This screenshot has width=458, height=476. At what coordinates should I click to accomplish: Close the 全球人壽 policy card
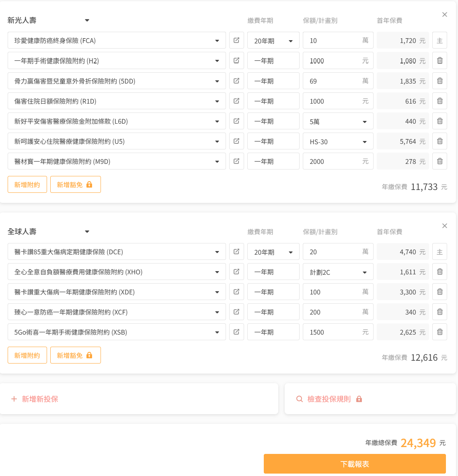pos(444,226)
